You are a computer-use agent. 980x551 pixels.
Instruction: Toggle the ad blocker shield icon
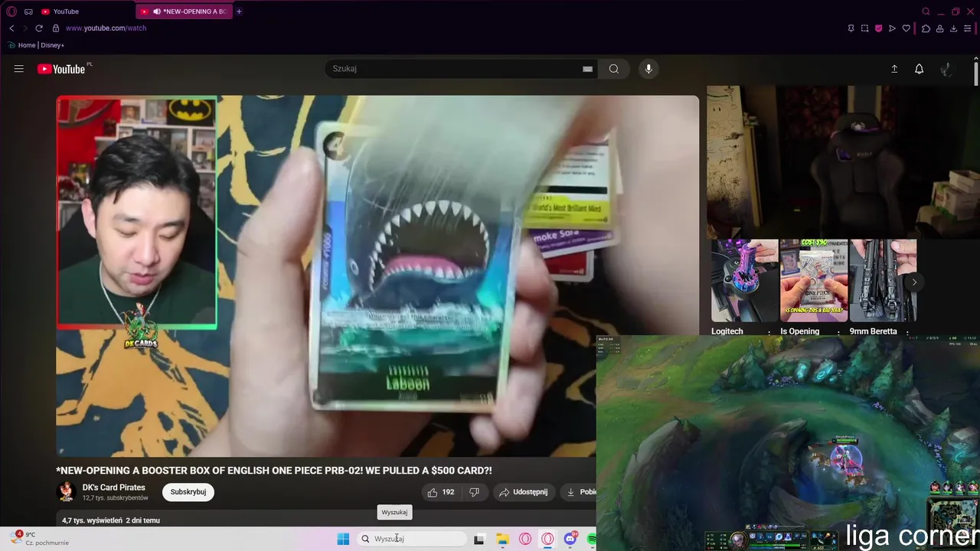click(878, 28)
